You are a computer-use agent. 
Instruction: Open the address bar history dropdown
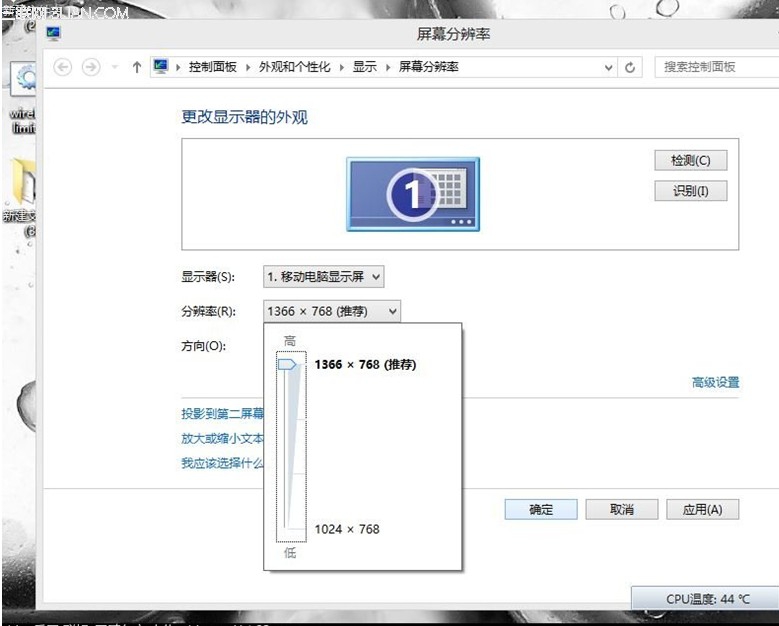[x=608, y=68]
